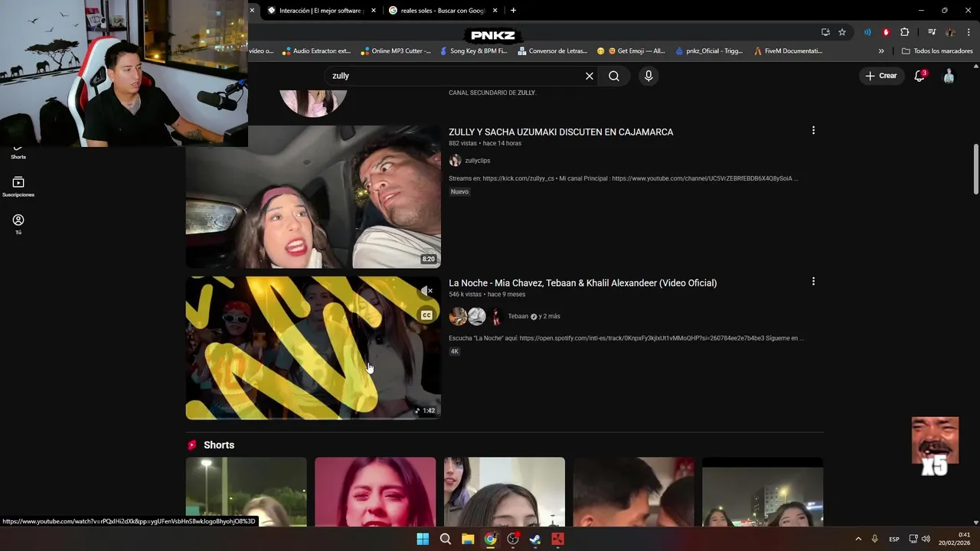Open a new browser tab
The height and width of the screenshot is (551, 980).
[x=513, y=11]
